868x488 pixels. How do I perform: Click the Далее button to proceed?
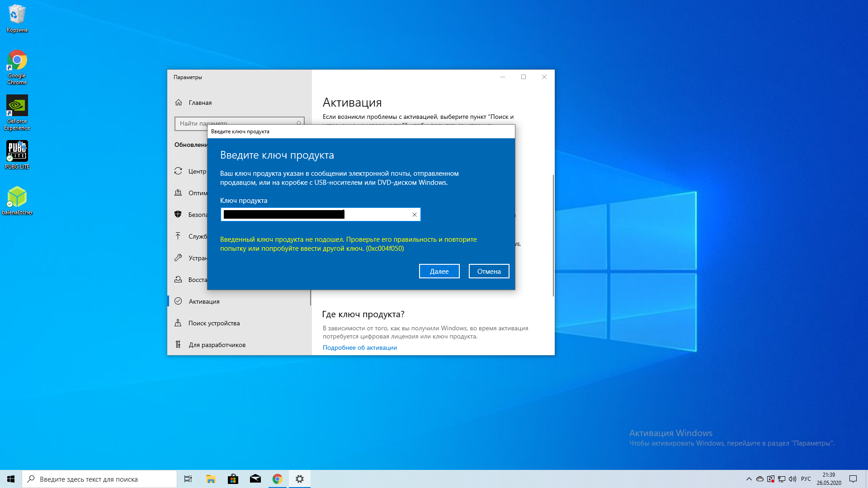coord(439,271)
